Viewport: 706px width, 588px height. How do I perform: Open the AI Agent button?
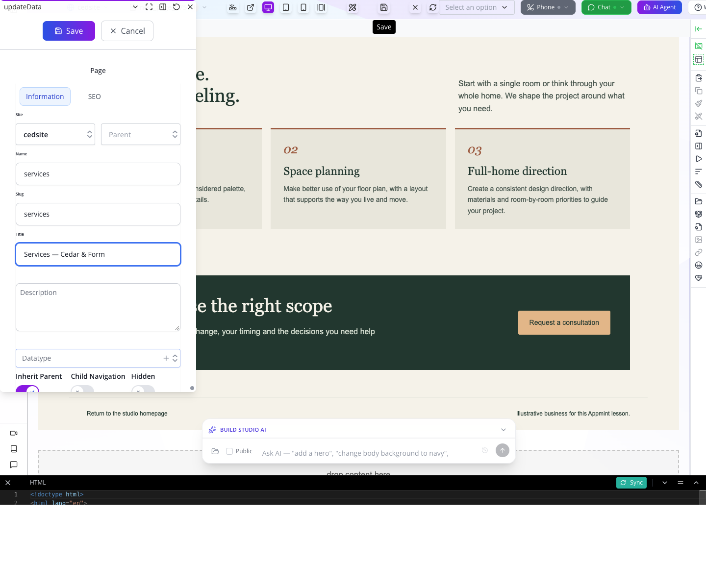[659, 7]
